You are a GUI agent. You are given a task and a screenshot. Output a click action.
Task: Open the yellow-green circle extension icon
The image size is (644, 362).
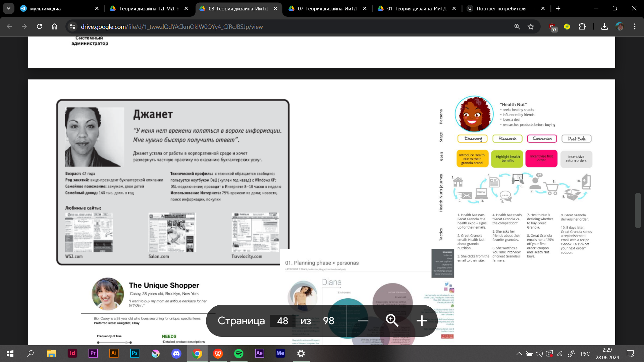[x=567, y=26]
